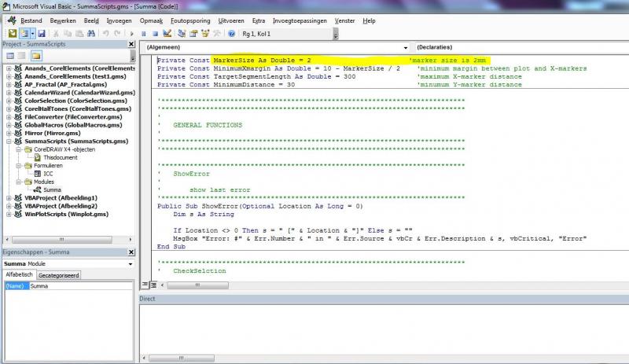Viewport: 629px width, 364px height.
Task: Click the Break pause icon
Action: [144, 34]
